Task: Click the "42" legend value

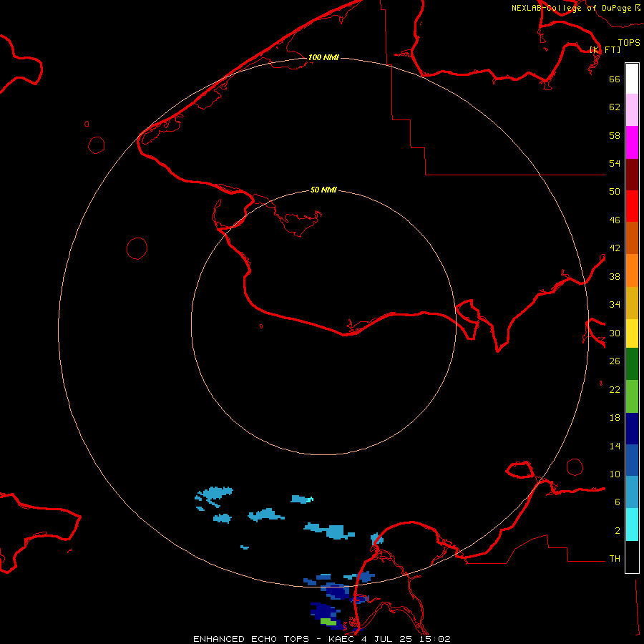Action: pyautogui.click(x=615, y=248)
